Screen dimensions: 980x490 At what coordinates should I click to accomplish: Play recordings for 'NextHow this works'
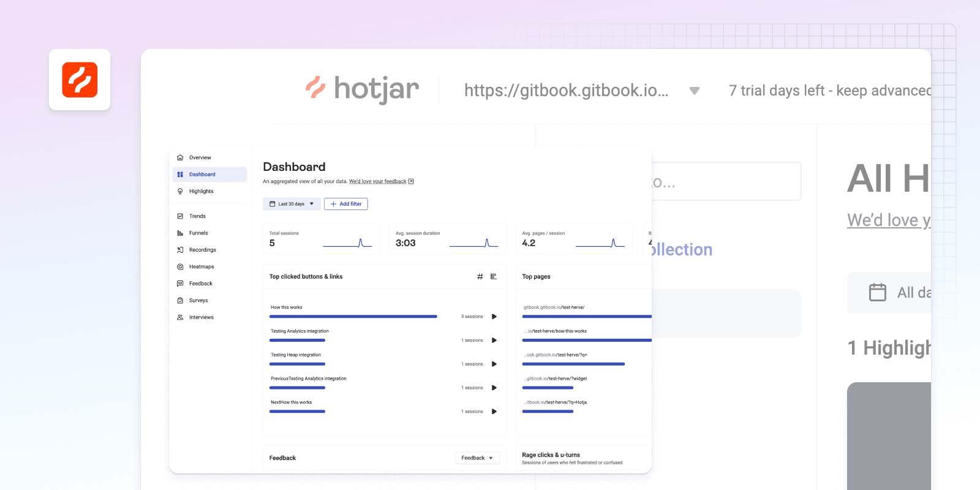[x=494, y=412]
